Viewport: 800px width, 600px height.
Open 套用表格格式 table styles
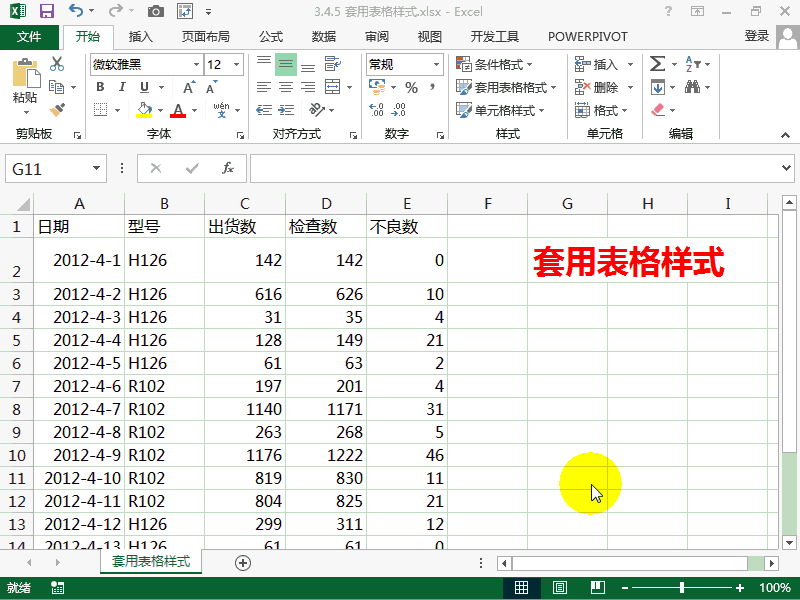(506, 87)
